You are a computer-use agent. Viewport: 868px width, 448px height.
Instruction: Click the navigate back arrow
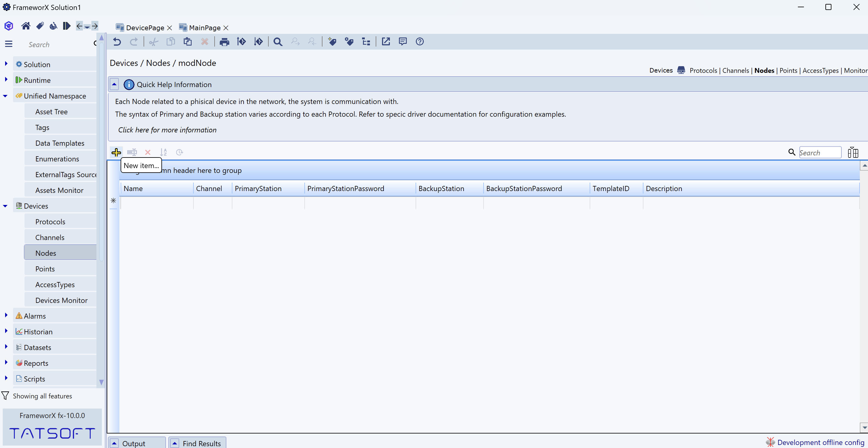[x=79, y=26]
